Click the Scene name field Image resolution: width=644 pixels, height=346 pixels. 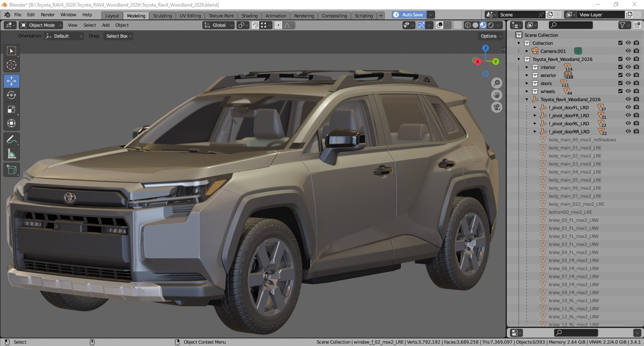tap(518, 15)
